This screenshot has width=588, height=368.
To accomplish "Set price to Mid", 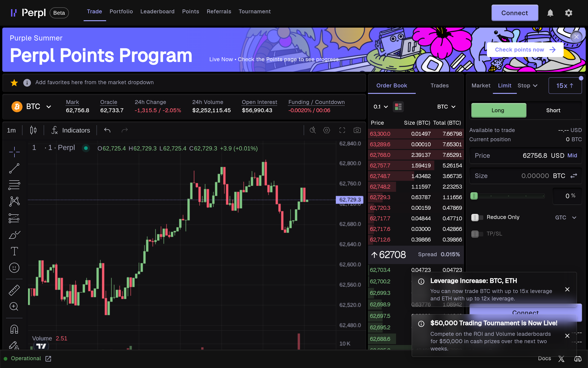I will (x=572, y=155).
